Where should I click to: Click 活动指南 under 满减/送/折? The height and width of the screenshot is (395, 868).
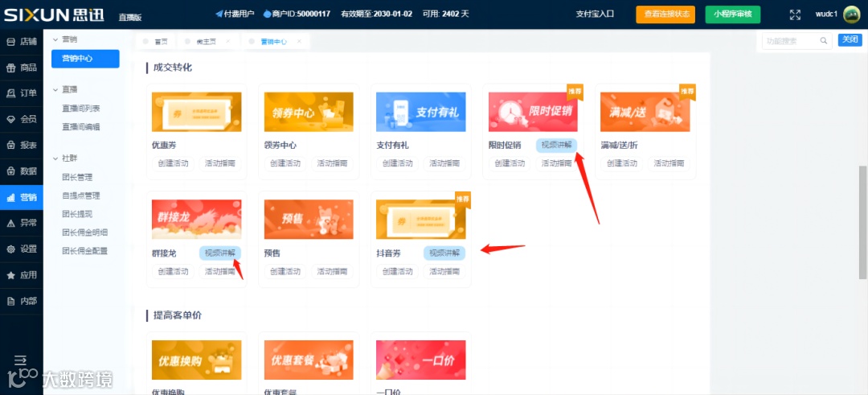click(669, 163)
